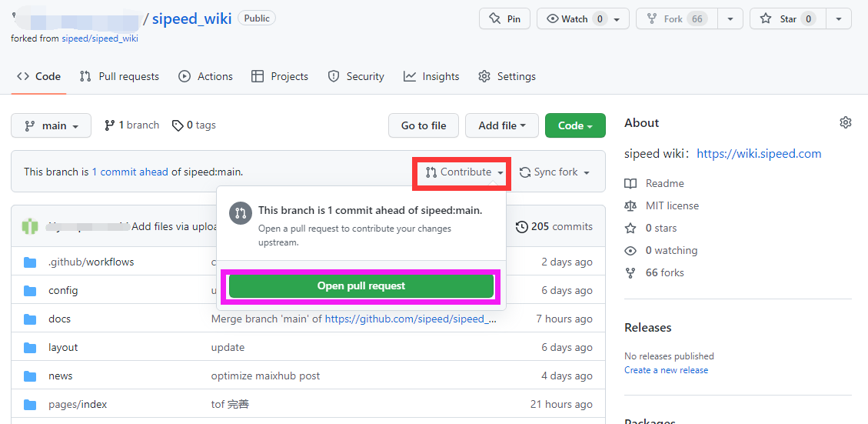
Task: View the 0 tags link
Action: click(194, 125)
